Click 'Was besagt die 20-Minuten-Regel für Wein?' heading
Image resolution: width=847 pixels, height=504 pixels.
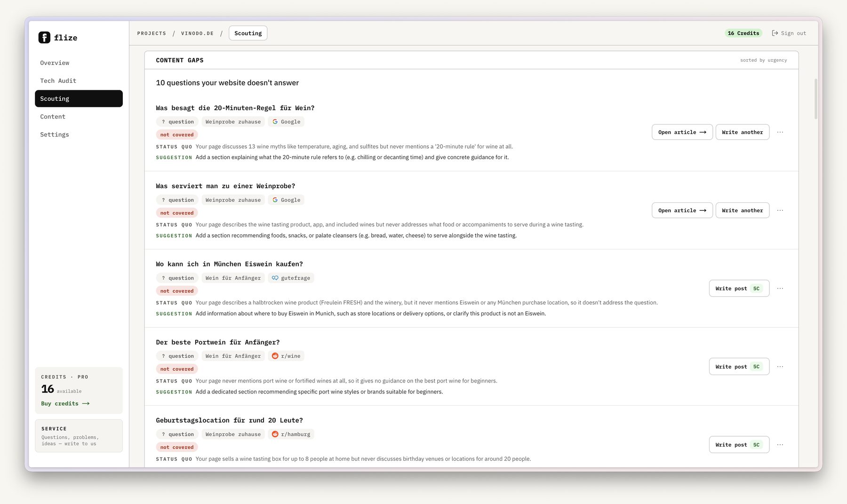coord(235,108)
